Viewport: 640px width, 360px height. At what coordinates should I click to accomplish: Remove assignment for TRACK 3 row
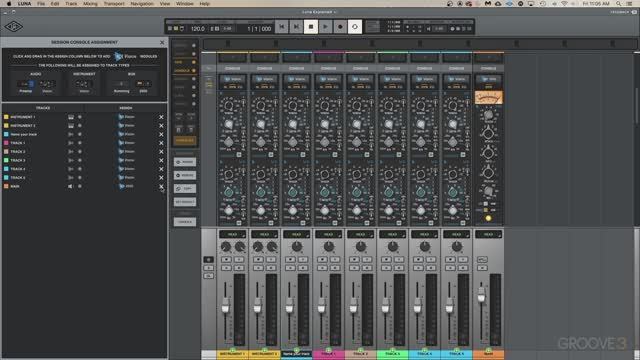(x=161, y=160)
